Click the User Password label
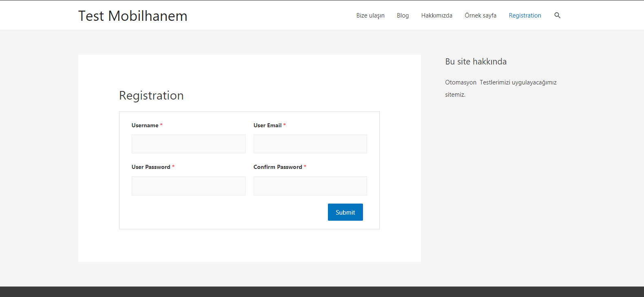Screen dimensions: 644x297 click(151, 167)
